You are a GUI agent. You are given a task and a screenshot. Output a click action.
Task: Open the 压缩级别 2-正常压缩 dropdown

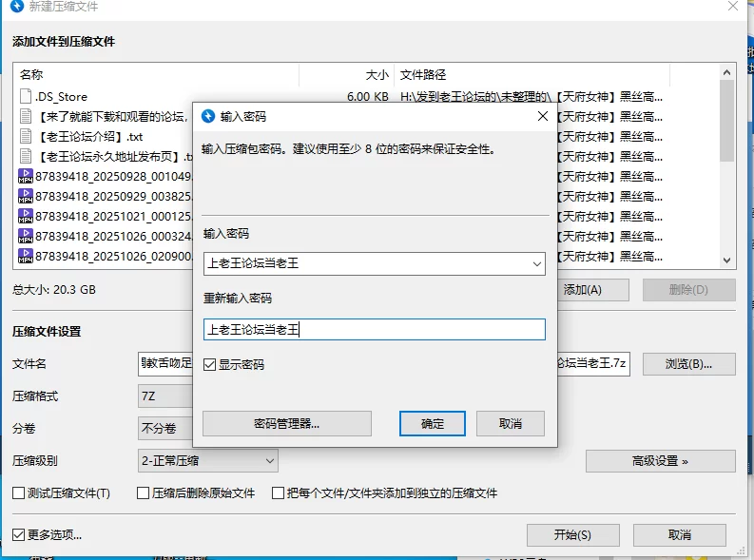pyautogui.click(x=207, y=460)
